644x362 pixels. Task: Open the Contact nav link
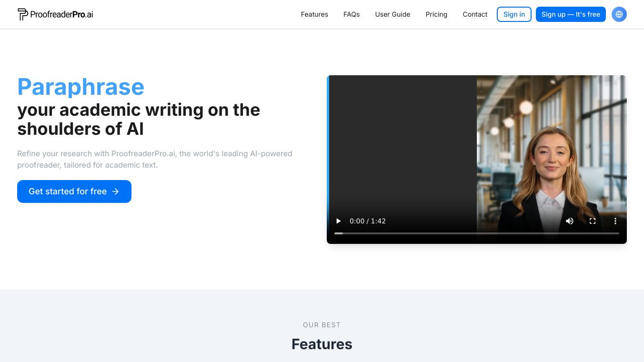click(475, 14)
